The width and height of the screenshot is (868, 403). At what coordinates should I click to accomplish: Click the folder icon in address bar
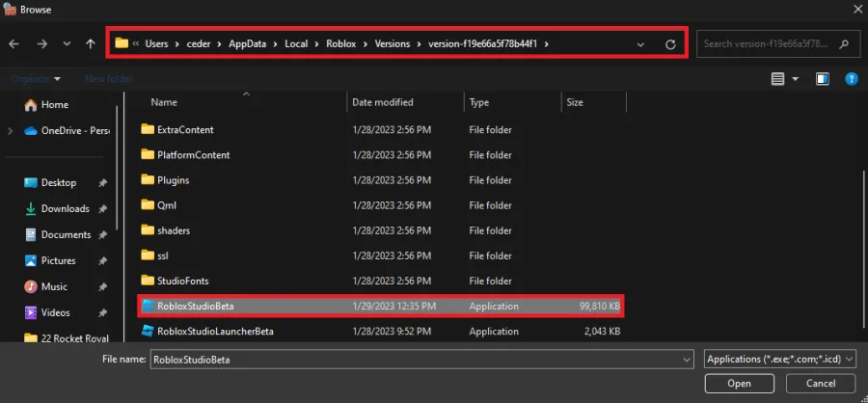pyautogui.click(x=122, y=43)
